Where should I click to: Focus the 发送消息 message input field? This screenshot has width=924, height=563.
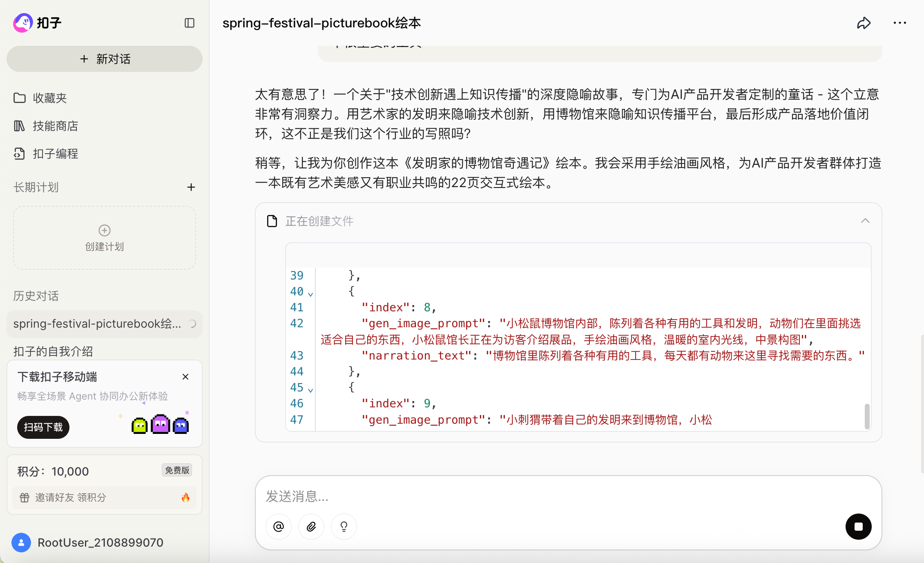tap(568, 496)
